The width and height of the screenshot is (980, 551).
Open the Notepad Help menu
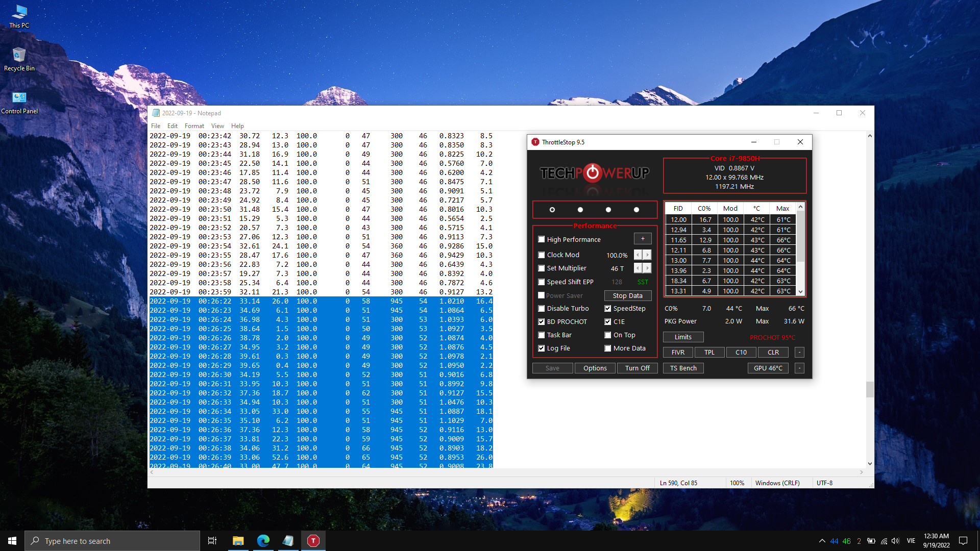click(237, 126)
